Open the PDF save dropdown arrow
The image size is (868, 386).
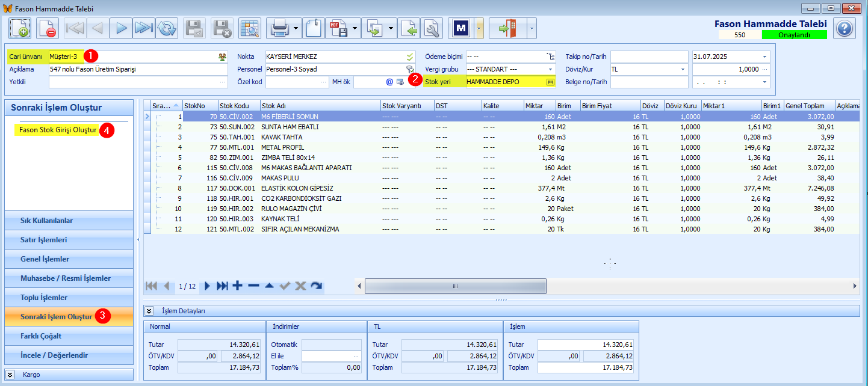[x=356, y=28]
